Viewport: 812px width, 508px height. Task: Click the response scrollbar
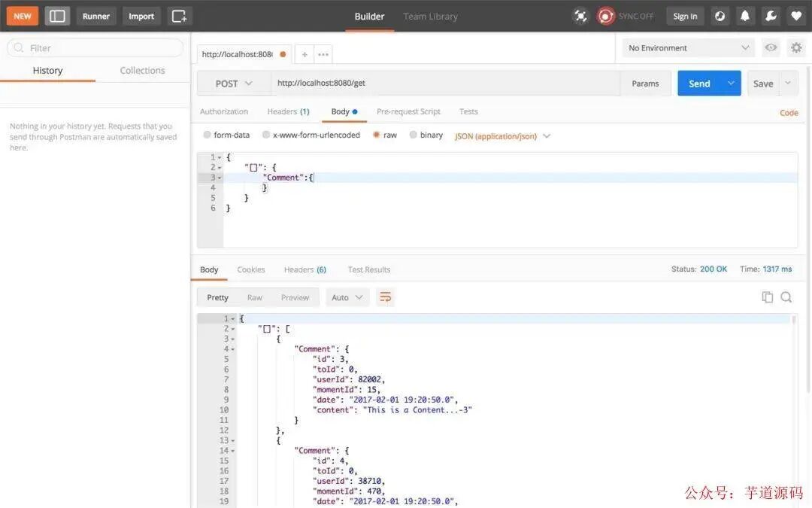(x=793, y=321)
